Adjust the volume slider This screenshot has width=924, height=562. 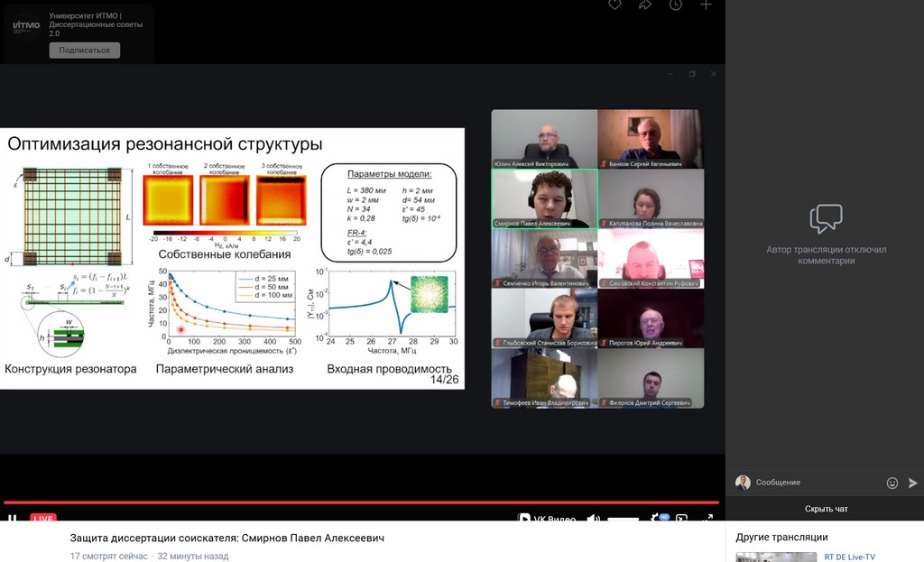[623, 520]
